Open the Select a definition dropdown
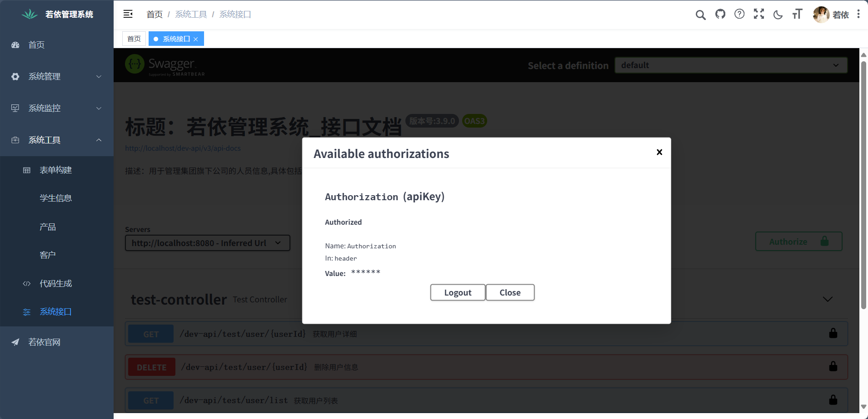This screenshot has height=419, width=868. click(x=731, y=65)
